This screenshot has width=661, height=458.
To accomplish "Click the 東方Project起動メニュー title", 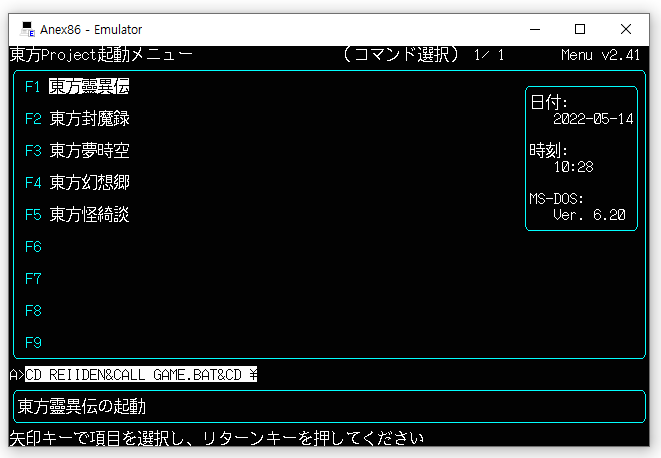I will pyautogui.click(x=101, y=55).
